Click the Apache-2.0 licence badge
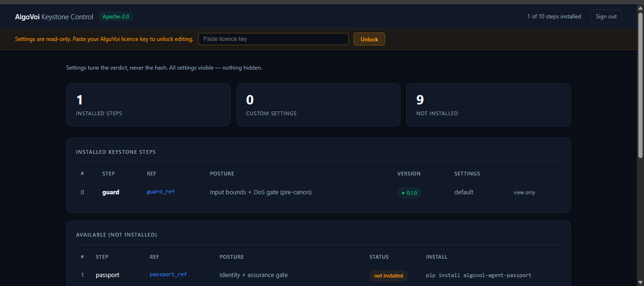This screenshot has height=286, width=644. click(x=116, y=16)
